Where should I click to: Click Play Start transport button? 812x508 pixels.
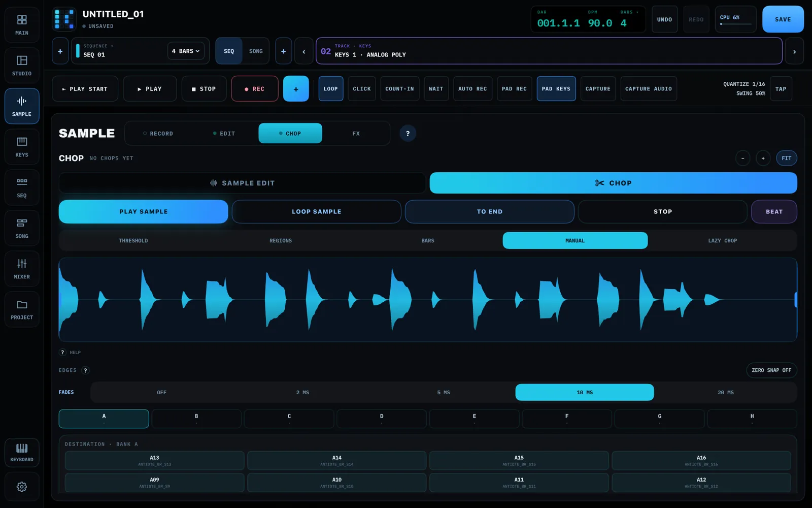tap(85, 89)
